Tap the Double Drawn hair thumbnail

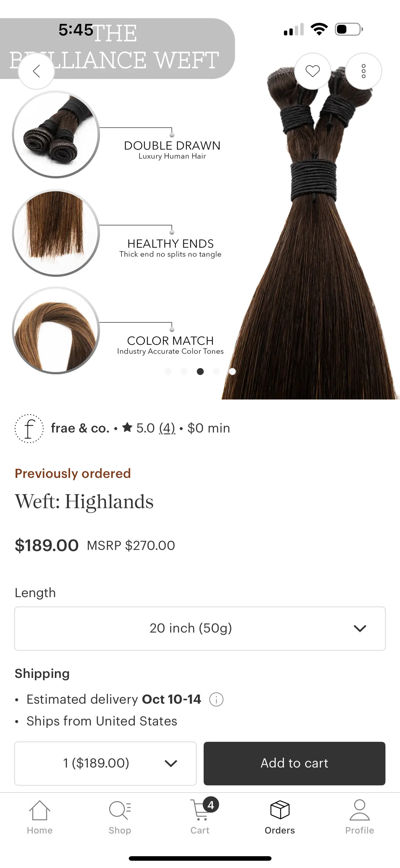[x=56, y=134]
